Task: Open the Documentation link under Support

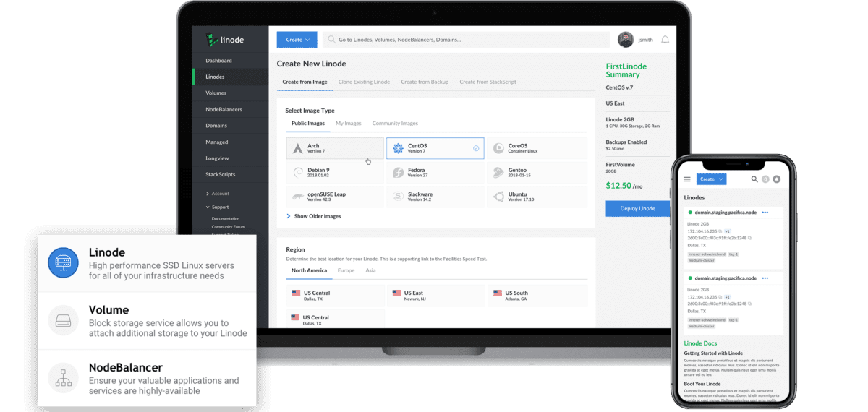Action: pos(226,218)
